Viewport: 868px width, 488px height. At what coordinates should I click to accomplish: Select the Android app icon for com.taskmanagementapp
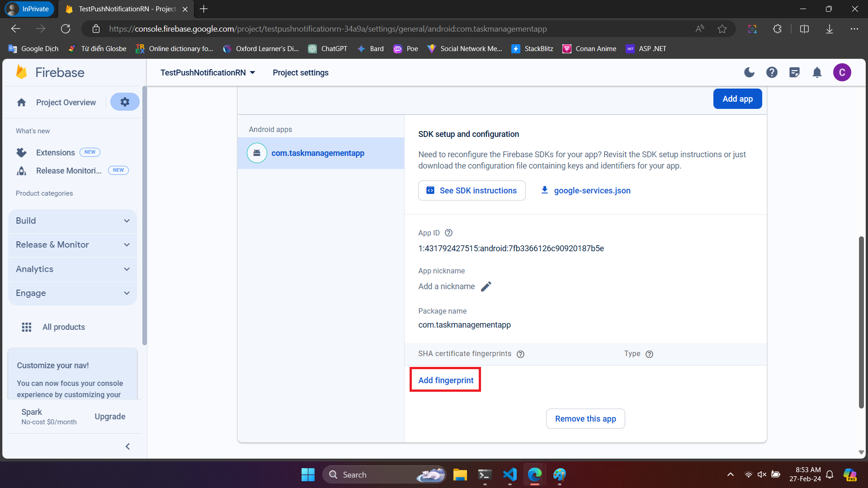(x=257, y=153)
